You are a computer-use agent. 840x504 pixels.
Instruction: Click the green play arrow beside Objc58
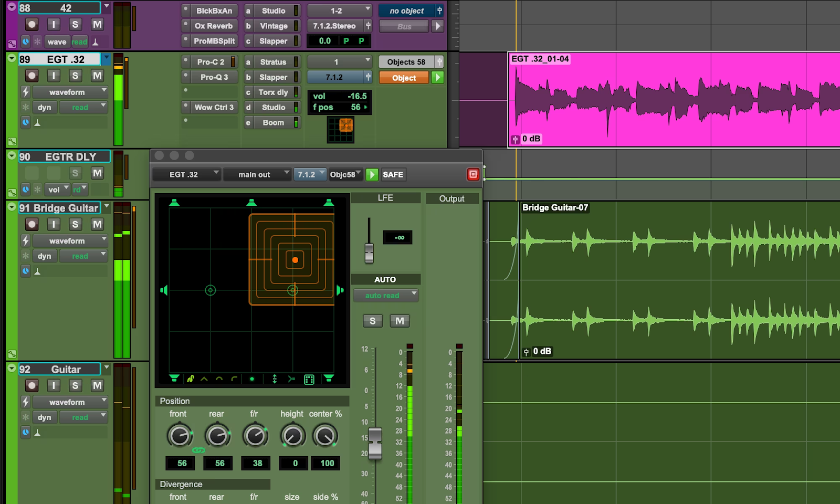[372, 174]
